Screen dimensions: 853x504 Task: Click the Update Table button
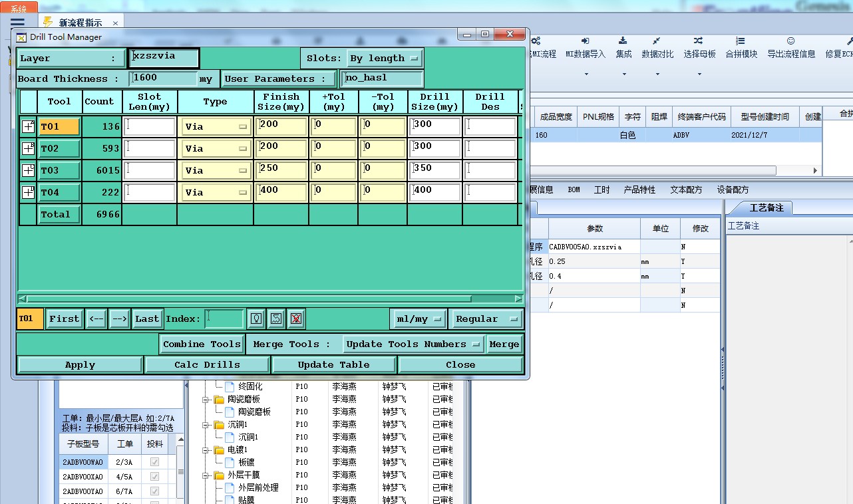click(x=334, y=365)
